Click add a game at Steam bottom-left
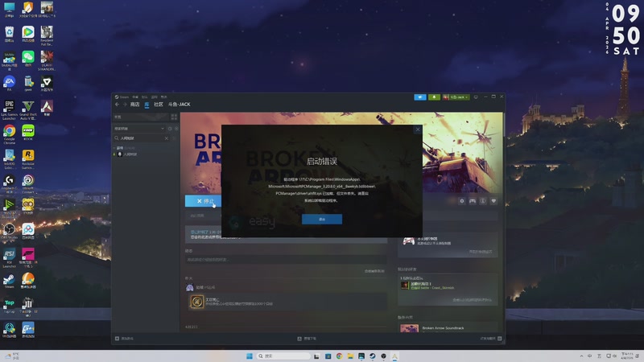 (124, 339)
